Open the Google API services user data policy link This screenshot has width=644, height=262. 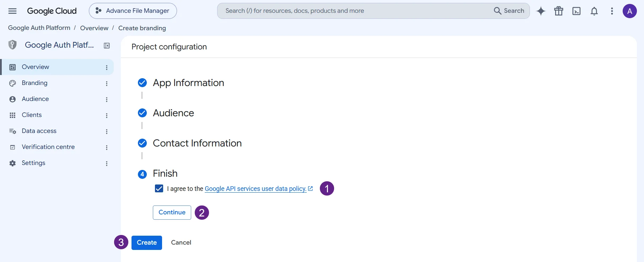coord(259,189)
